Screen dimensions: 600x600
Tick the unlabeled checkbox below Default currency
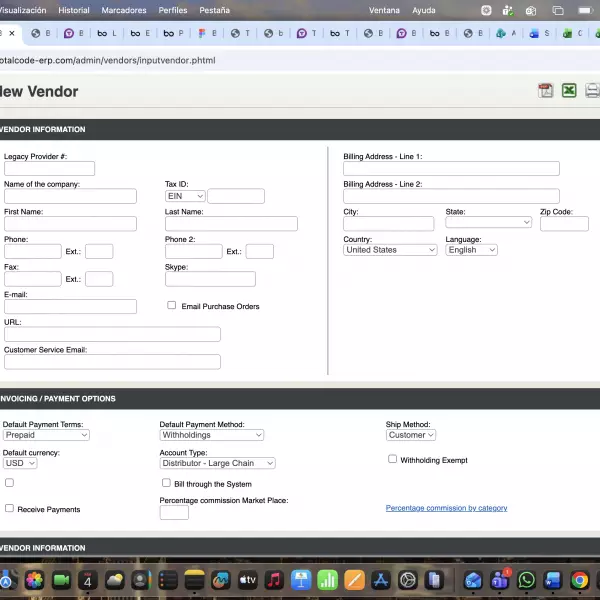click(x=10, y=483)
